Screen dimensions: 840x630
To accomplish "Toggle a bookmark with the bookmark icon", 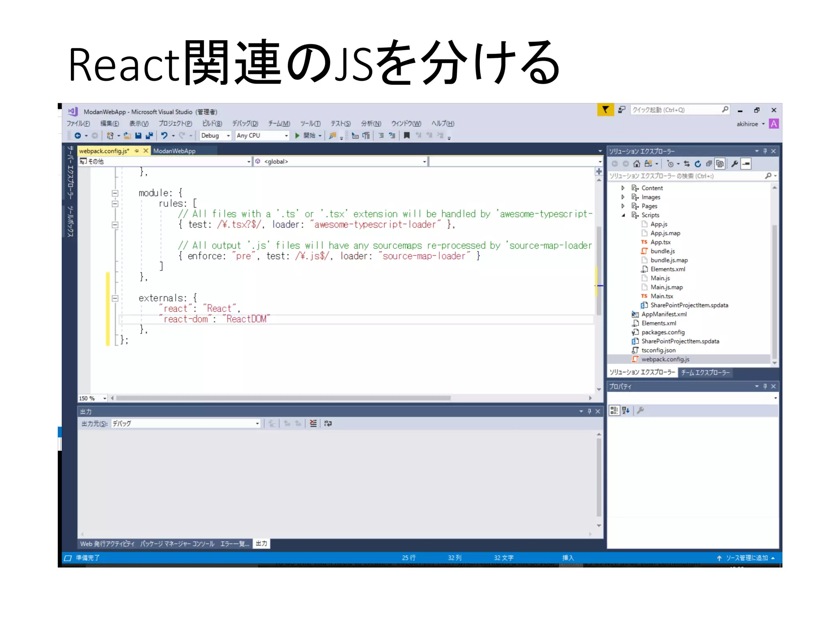I will 407,135.
